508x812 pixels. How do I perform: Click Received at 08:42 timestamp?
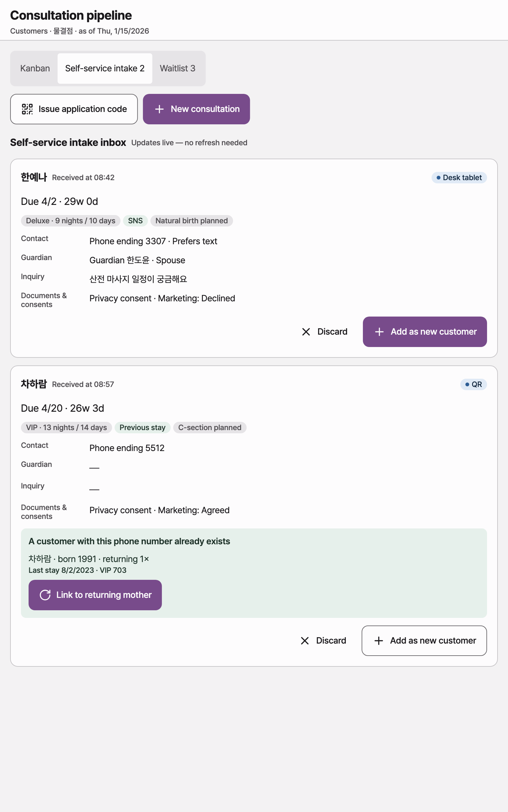pyautogui.click(x=83, y=178)
